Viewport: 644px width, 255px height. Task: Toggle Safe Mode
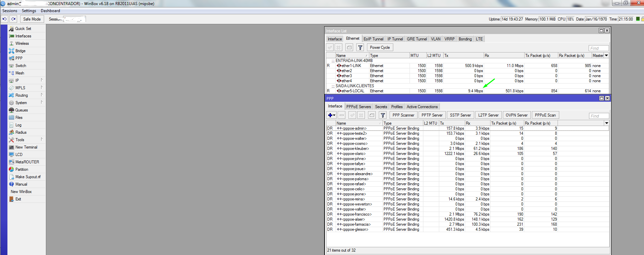[32, 19]
